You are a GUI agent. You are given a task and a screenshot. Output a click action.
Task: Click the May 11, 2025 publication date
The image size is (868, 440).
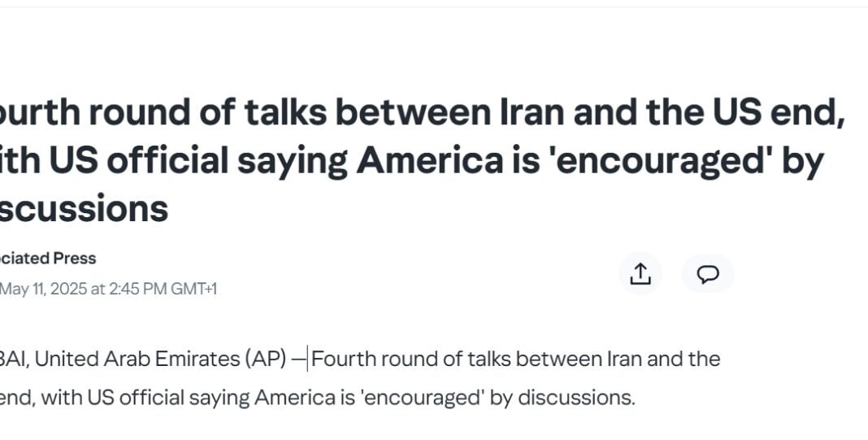coord(43,289)
